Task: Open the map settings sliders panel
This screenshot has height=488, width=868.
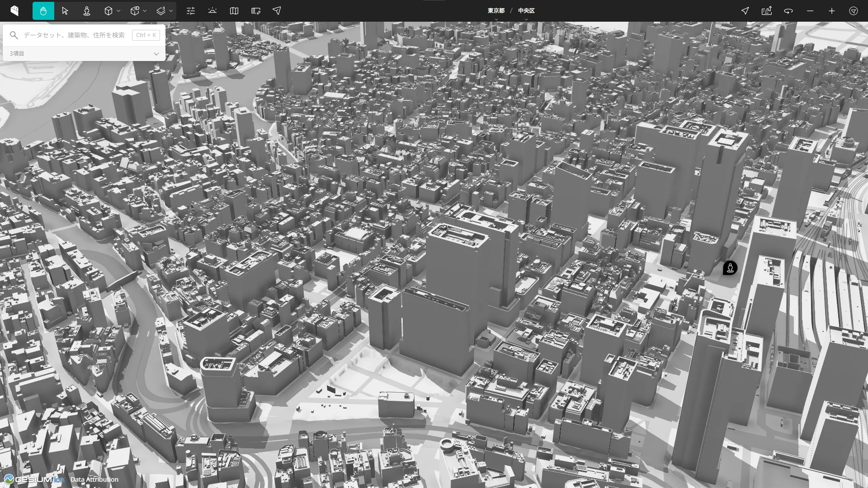Action: click(x=190, y=10)
